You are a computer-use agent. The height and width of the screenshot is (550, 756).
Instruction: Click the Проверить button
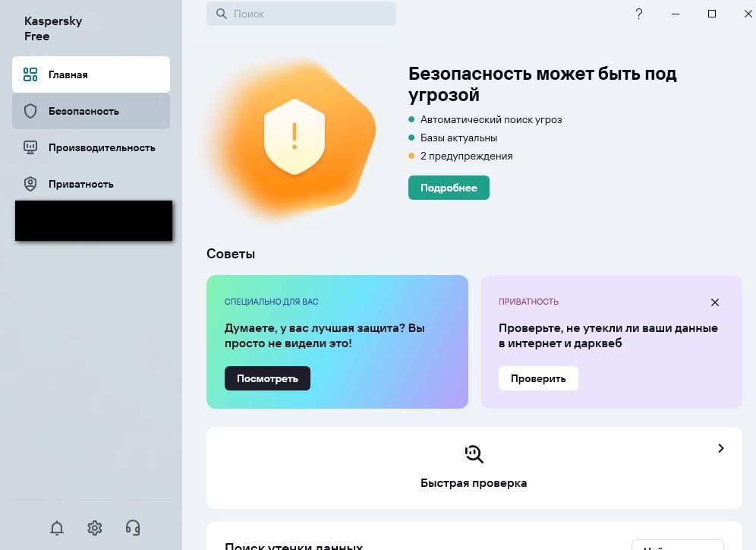pos(539,379)
